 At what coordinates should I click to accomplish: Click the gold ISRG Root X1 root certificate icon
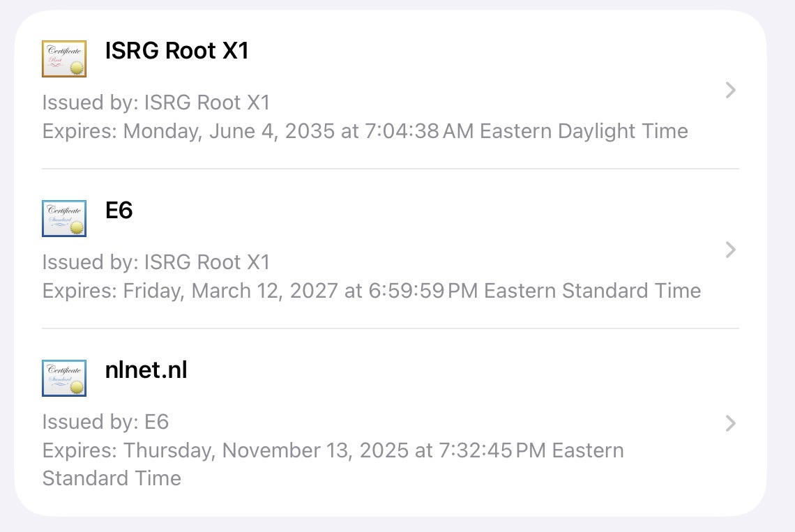pyautogui.click(x=64, y=59)
